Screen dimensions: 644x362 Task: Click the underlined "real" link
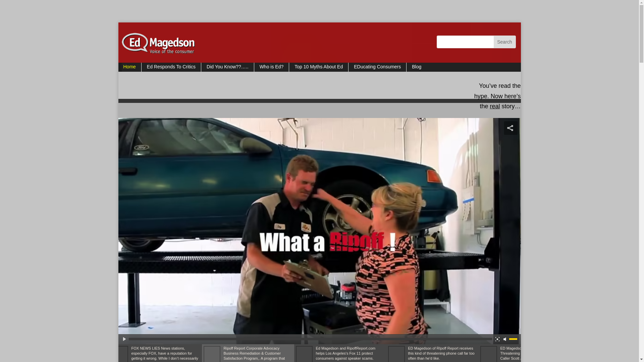pos(495,106)
